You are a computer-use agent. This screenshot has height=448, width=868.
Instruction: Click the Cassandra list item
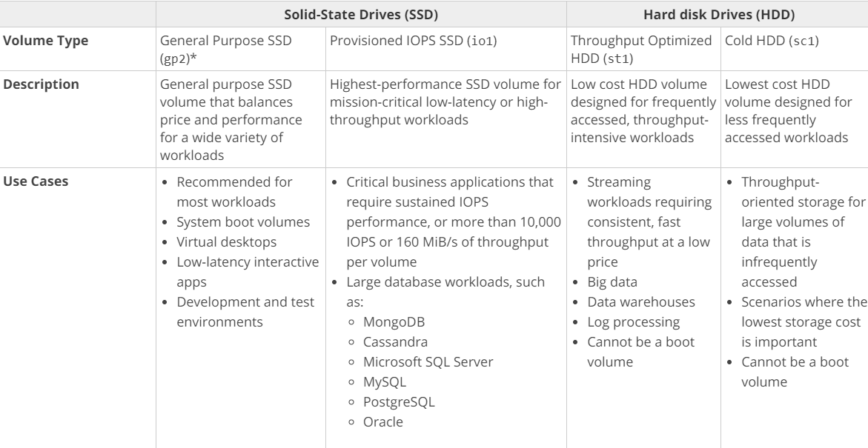(x=395, y=342)
